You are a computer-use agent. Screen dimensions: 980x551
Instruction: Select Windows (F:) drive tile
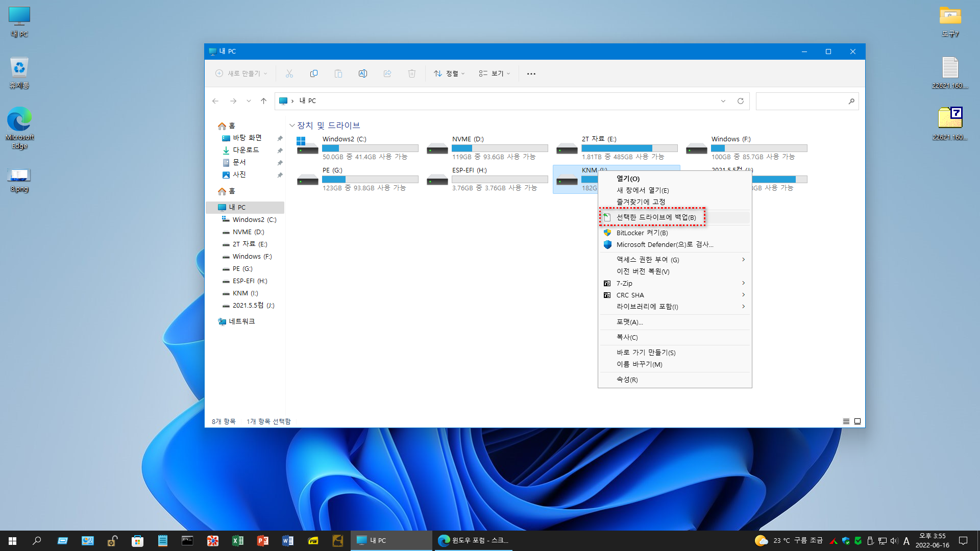746,148
